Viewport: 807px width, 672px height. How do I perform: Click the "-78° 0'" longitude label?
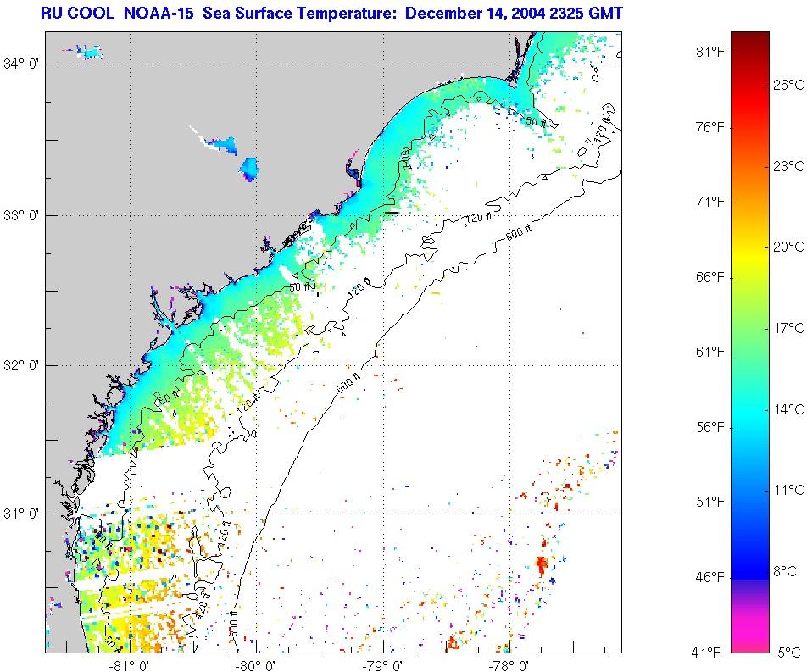click(x=509, y=666)
